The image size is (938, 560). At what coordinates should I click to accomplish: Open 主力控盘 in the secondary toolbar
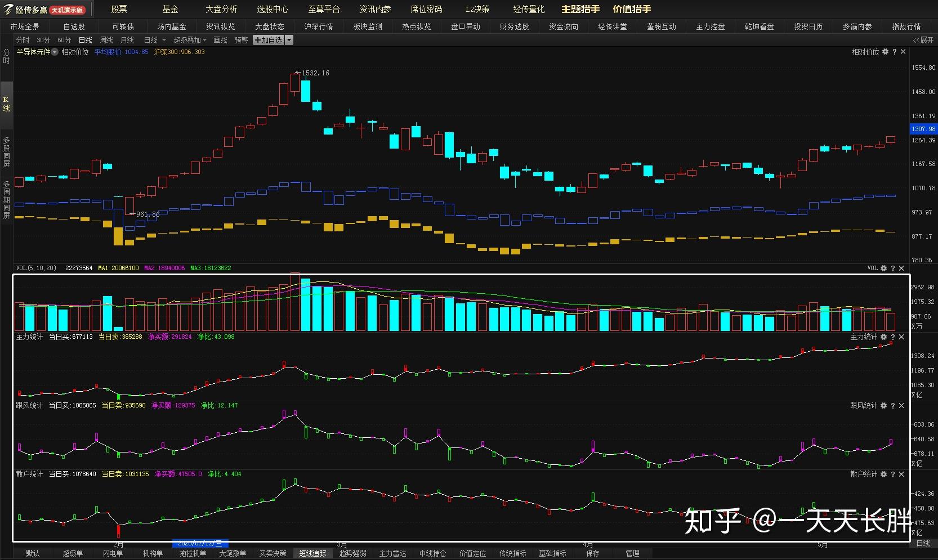click(x=711, y=26)
